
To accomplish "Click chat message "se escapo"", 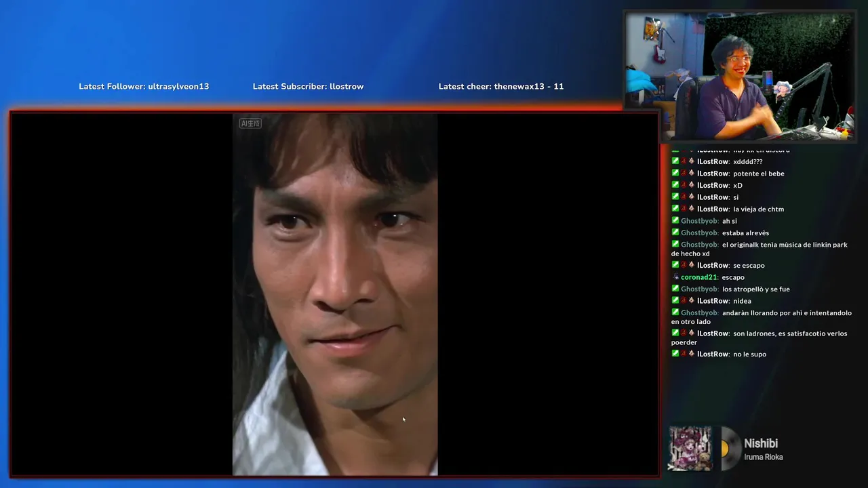I will coord(749,265).
